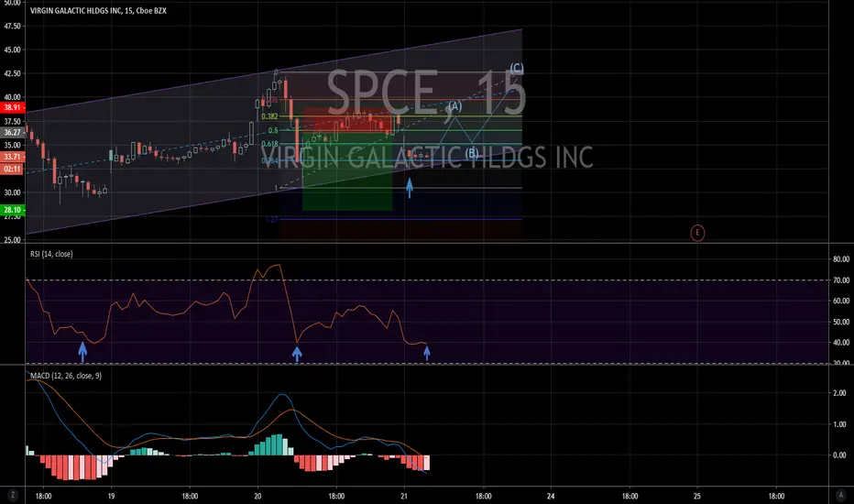Click the 0.382 Fibonacci level label

[269, 116]
